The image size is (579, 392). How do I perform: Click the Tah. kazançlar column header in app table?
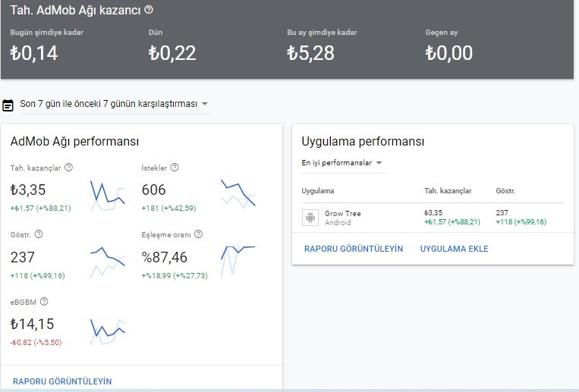pos(448,191)
